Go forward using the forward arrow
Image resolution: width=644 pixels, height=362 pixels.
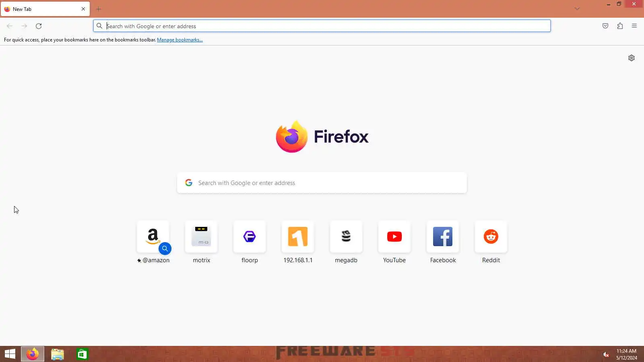(24, 26)
